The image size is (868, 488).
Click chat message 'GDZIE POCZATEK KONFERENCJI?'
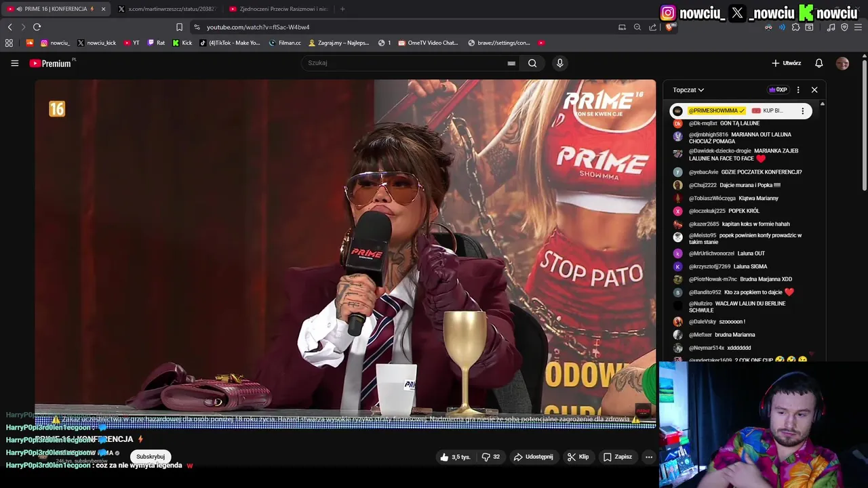point(761,172)
